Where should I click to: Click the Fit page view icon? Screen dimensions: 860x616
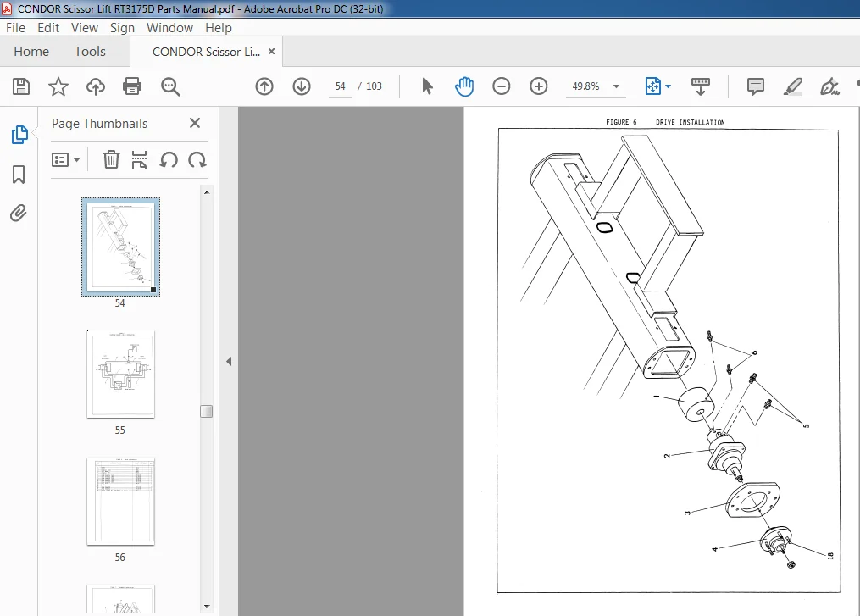pos(652,86)
